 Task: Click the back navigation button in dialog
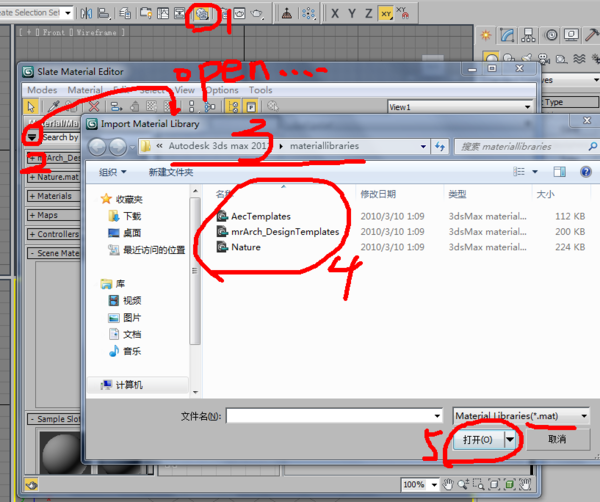point(97,147)
